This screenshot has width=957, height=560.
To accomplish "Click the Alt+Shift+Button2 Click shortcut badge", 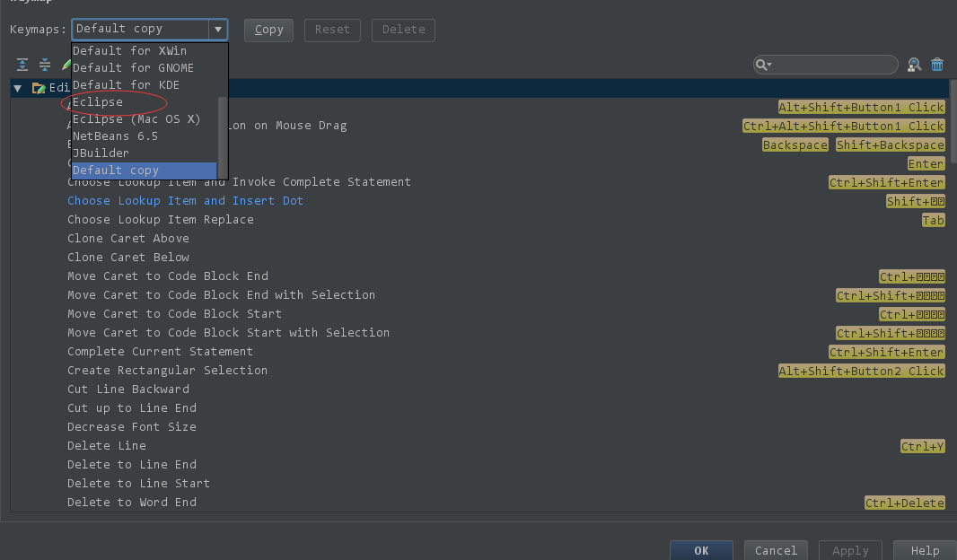I will [x=861, y=372].
